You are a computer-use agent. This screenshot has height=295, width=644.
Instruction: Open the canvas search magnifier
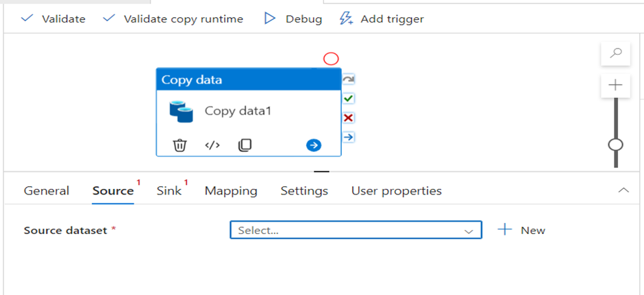tap(615, 53)
